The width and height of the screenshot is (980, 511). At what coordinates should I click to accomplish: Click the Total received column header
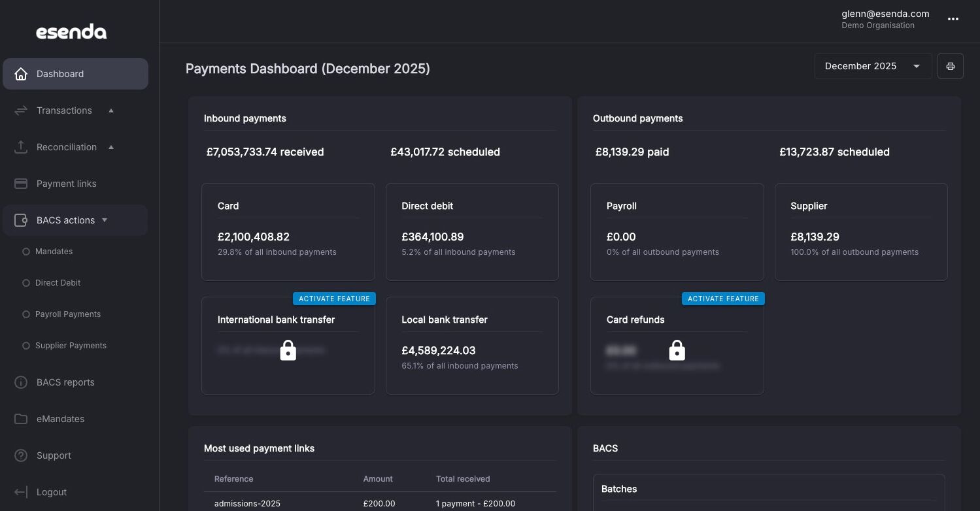(463, 479)
